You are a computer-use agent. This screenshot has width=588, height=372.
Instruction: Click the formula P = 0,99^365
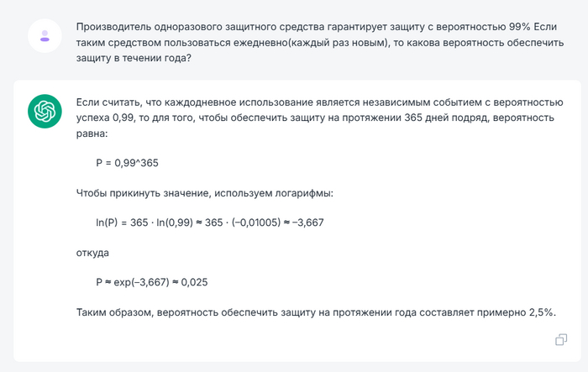tap(128, 163)
